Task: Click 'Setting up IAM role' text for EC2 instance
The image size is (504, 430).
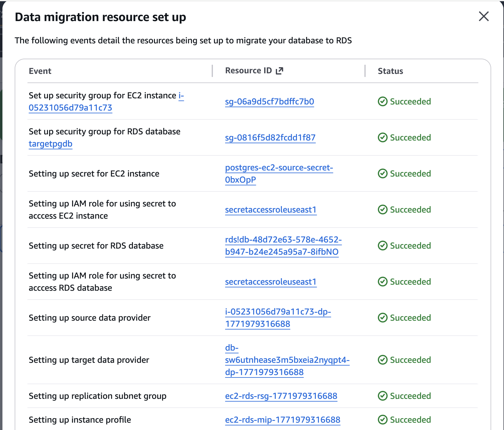Action: coord(102,210)
